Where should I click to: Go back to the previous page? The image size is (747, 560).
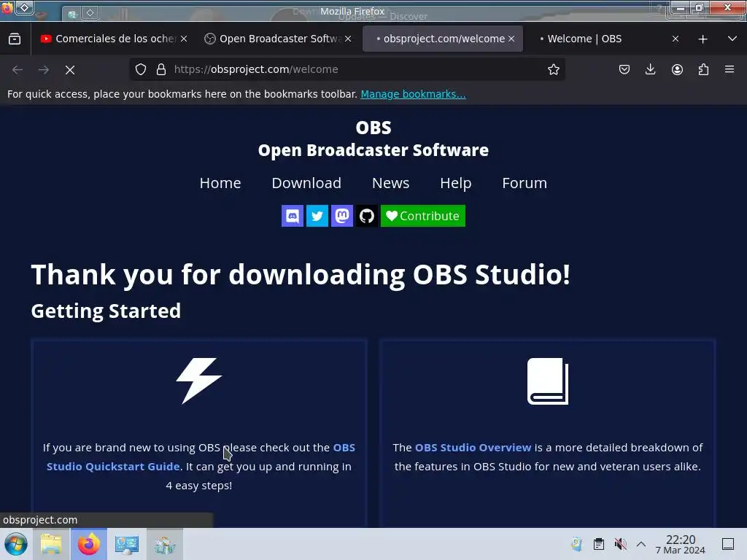click(18, 70)
